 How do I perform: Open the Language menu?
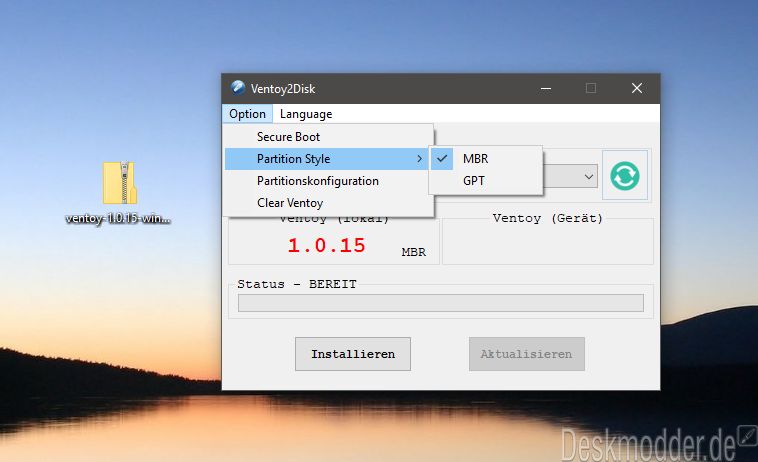pyautogui.click(x=306, y=114)
